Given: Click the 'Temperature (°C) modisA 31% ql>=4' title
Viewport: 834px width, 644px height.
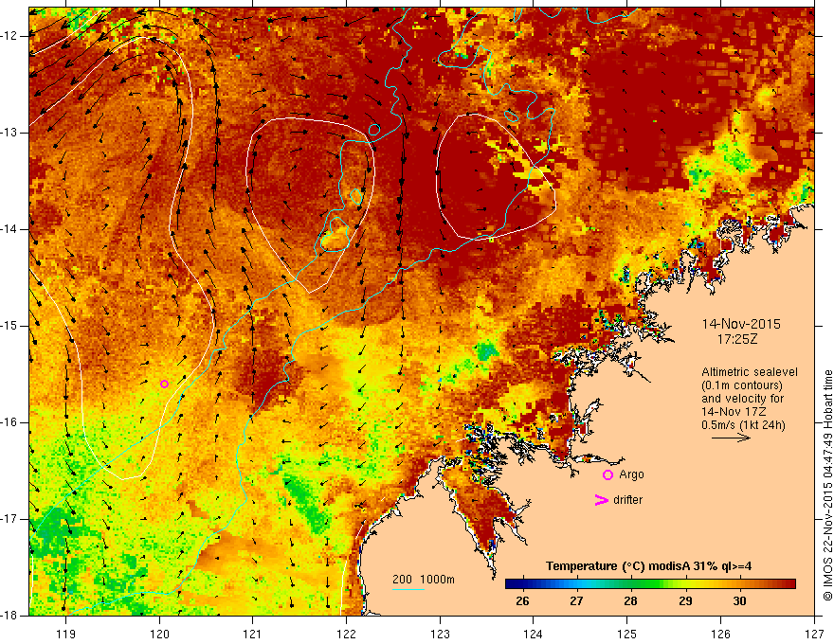Looking at the screenshot, I should [649, 566].
